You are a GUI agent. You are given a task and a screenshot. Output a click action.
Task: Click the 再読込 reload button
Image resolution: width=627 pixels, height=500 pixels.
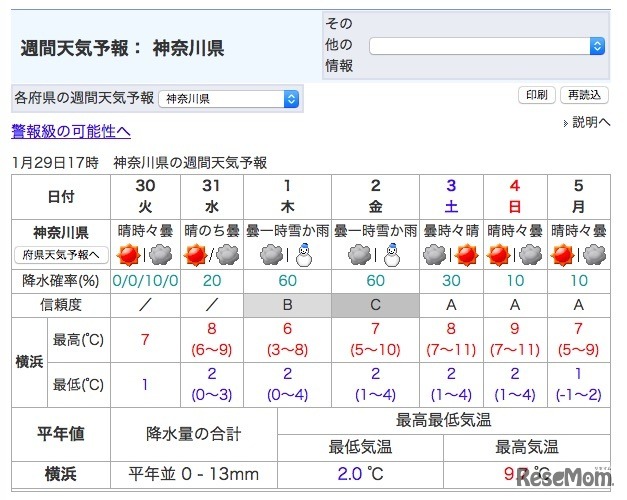point(584,95)
